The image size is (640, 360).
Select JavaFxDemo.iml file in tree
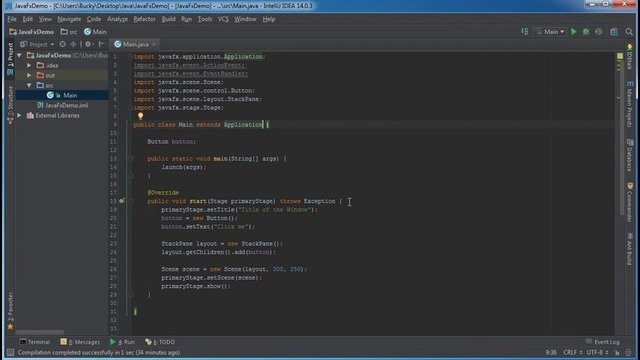62,105
